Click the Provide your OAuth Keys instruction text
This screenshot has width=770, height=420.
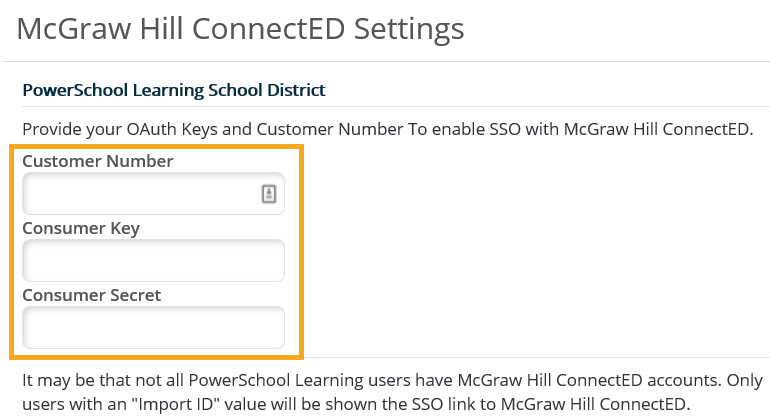pyautogui.click(x=387, y=130)
